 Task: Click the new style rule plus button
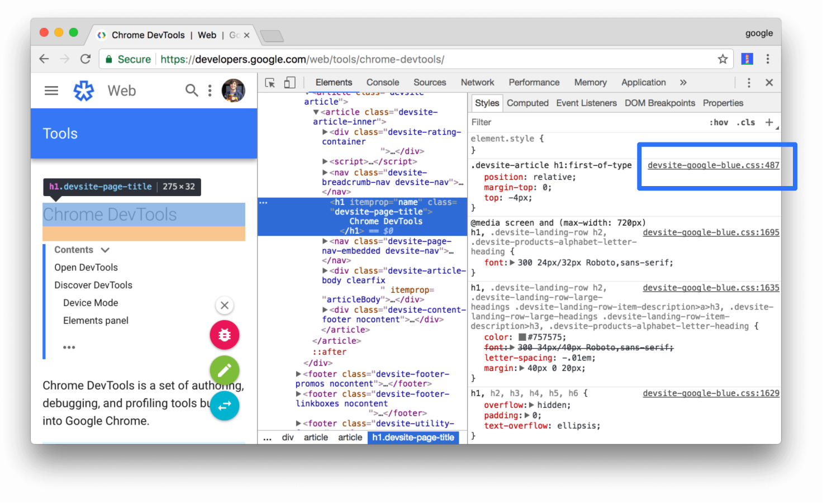pyautogui.click(x=769, y=122)
